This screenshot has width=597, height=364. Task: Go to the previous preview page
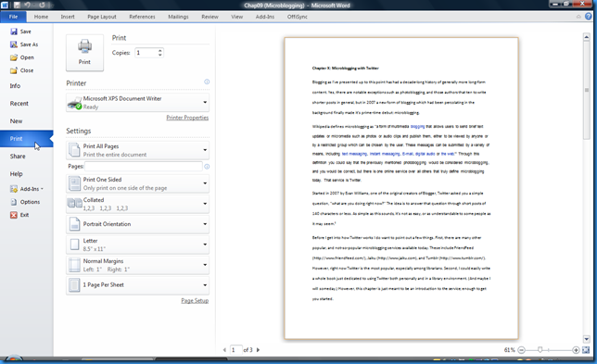(x=224, y=349)
